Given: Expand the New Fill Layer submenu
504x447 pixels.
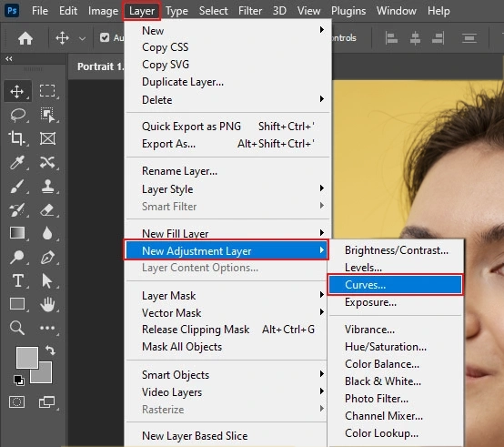Looking at the screenshot, I should click(x=227, y=233).
